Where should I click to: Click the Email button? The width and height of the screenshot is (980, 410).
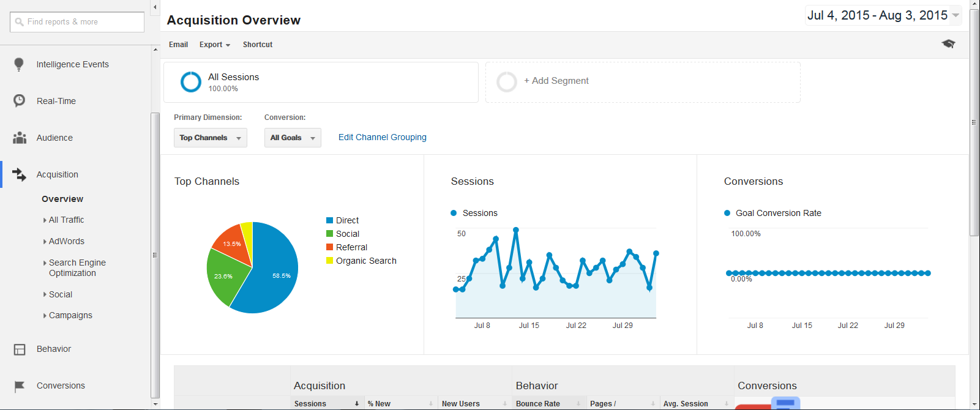point(179,45)
